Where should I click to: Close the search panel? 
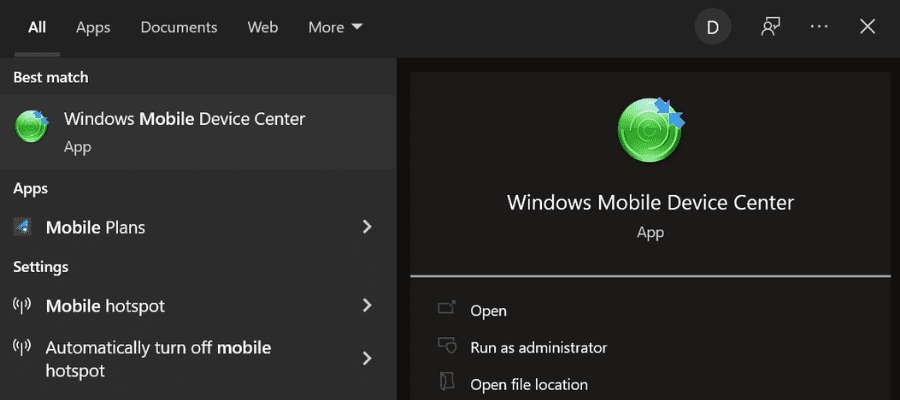tap(867, 27)
